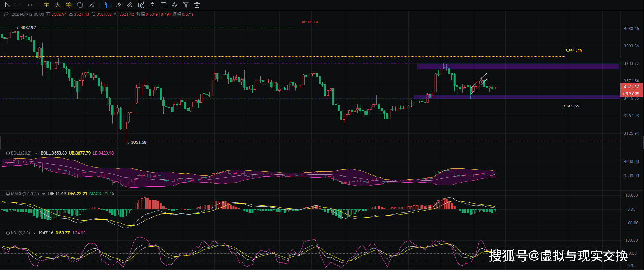Select the ruler measurement tool

pyautogui.click(x=119, y=5)
